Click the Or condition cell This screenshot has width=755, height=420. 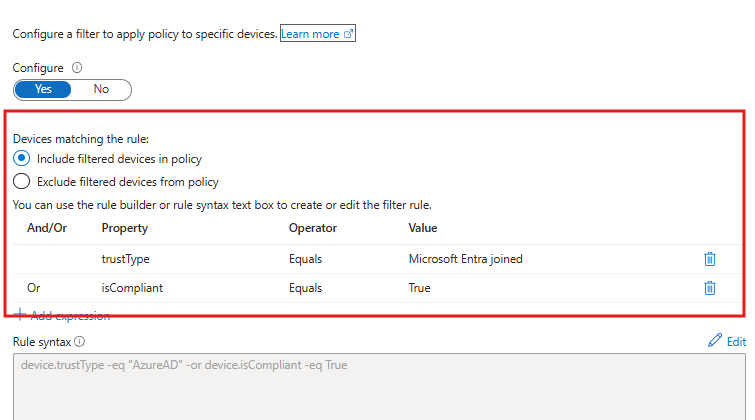click(34, 288)
